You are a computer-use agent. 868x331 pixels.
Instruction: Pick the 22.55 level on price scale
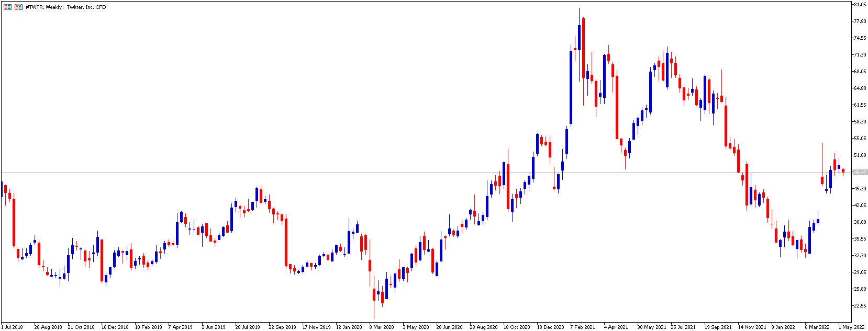coord(859,306)
